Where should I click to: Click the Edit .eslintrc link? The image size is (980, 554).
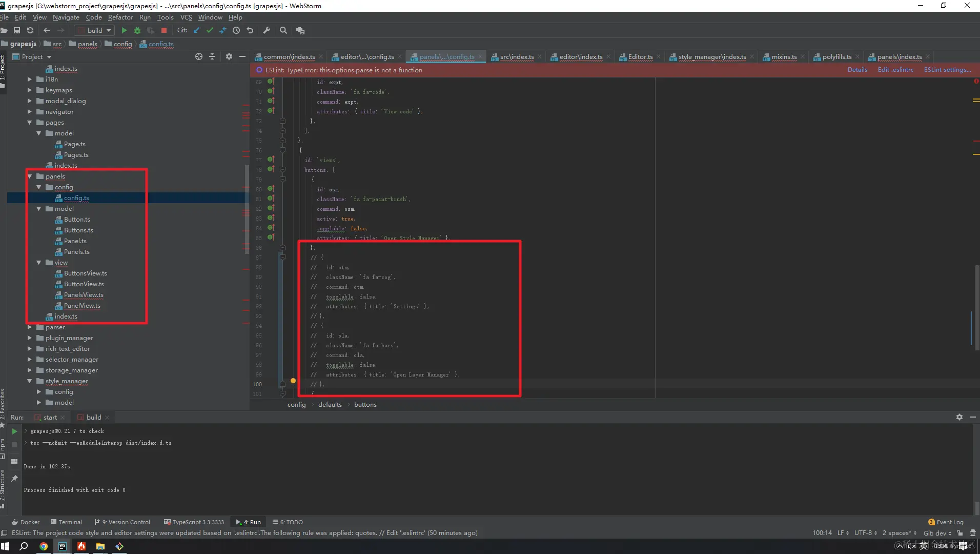[x=895, y=70]
